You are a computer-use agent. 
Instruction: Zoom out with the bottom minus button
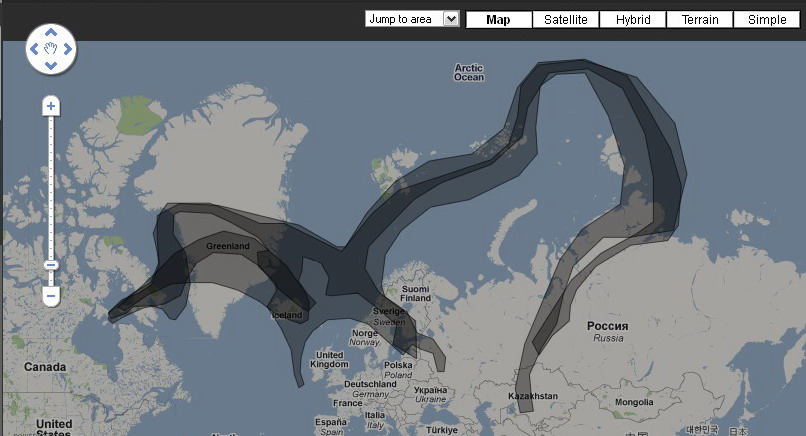click(50, 296)
